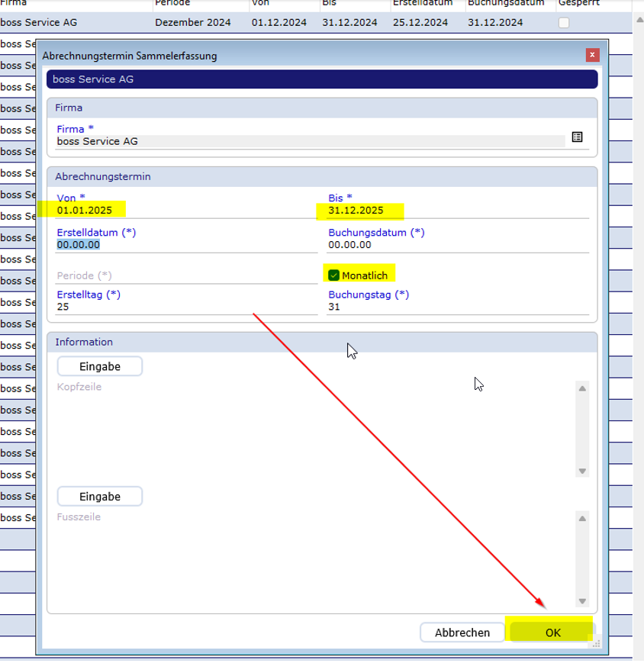The image size is (644, 663).
Task: Uncheck the Monatlich checkbox
Action: point(333,275)
